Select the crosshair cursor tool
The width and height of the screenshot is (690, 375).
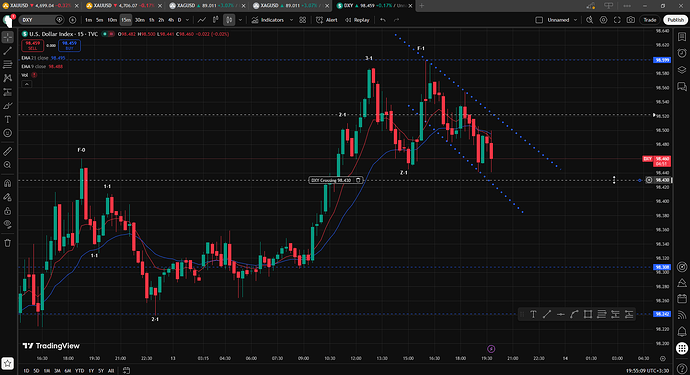[x=7, y=37]
